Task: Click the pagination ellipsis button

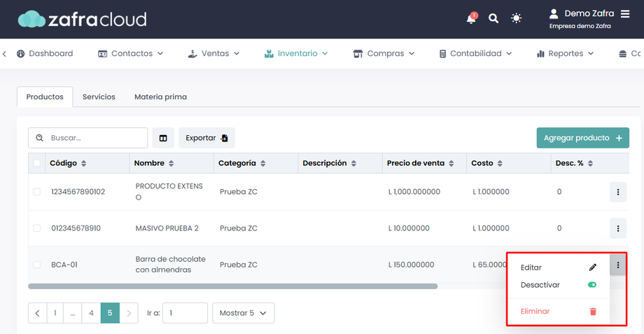Action: point(73,313)
